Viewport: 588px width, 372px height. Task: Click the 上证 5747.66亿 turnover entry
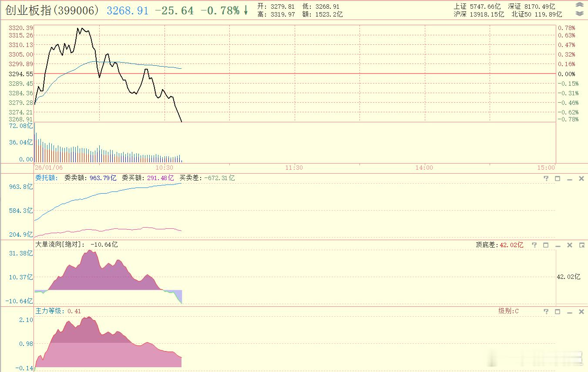[x=477, y=7]
